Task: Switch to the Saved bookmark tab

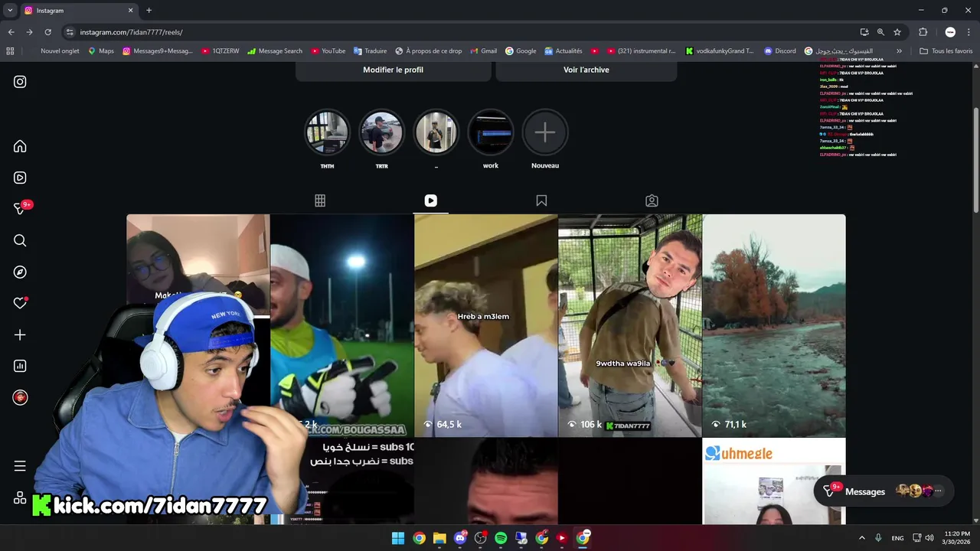Action: [x=541, y=201]
